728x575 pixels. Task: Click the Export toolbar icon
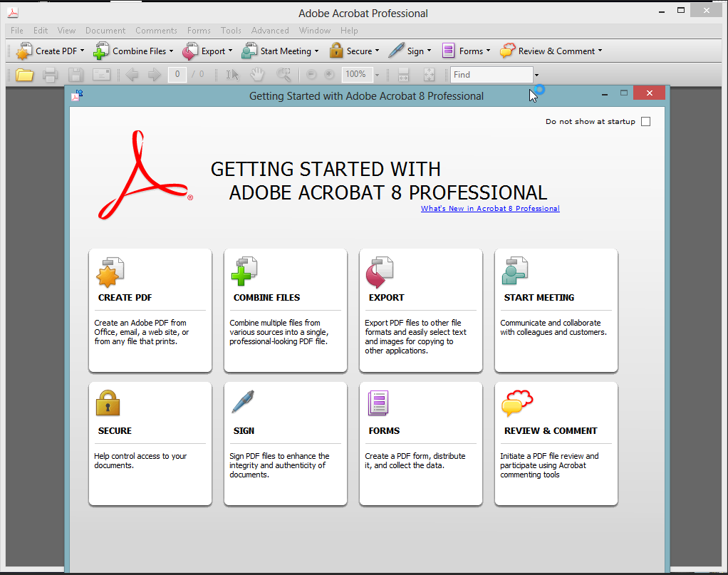190,51
